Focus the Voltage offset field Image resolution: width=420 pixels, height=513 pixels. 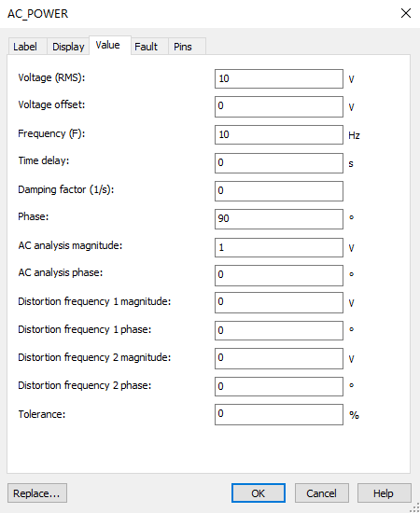279,106
